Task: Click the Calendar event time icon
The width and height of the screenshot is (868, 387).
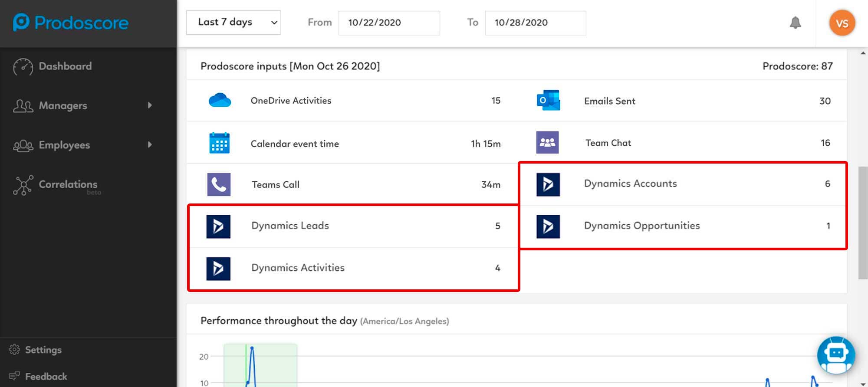Action: point(219,143)
